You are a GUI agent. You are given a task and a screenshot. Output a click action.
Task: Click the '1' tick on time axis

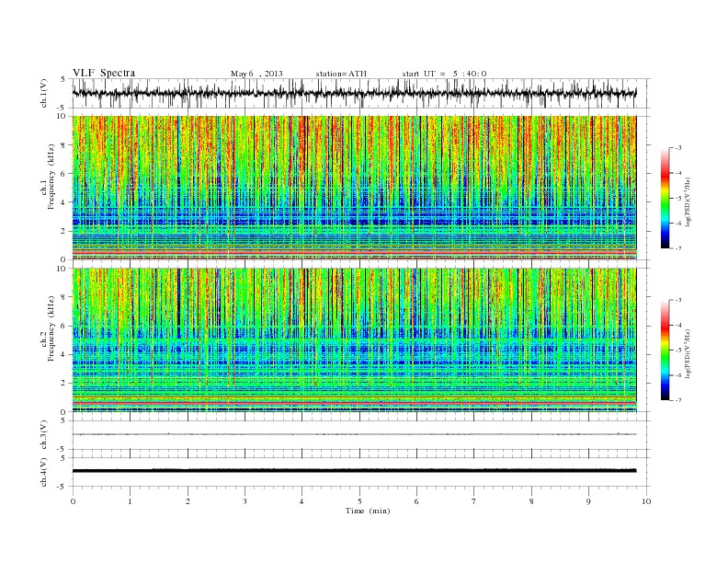coord(130,501)
